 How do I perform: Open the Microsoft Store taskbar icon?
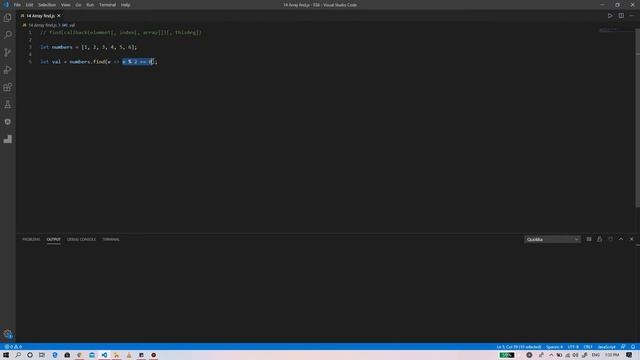67,355
